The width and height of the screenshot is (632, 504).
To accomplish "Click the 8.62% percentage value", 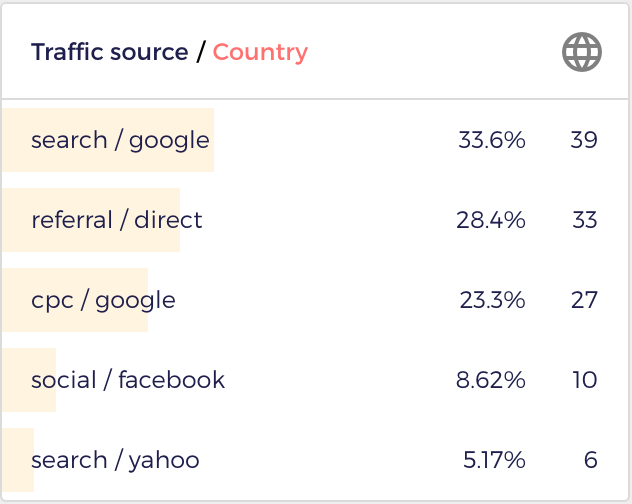I will (x=491, y=380).
